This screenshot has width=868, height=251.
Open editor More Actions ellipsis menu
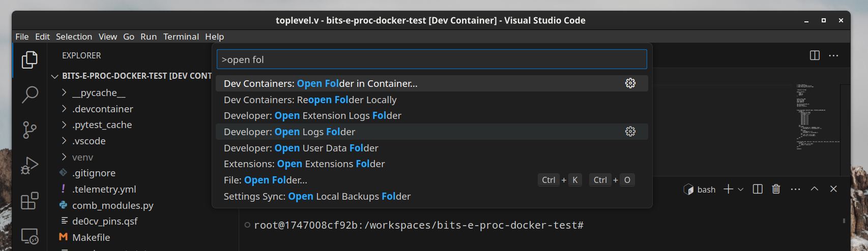pyautogui.click(x=833, y=55)
